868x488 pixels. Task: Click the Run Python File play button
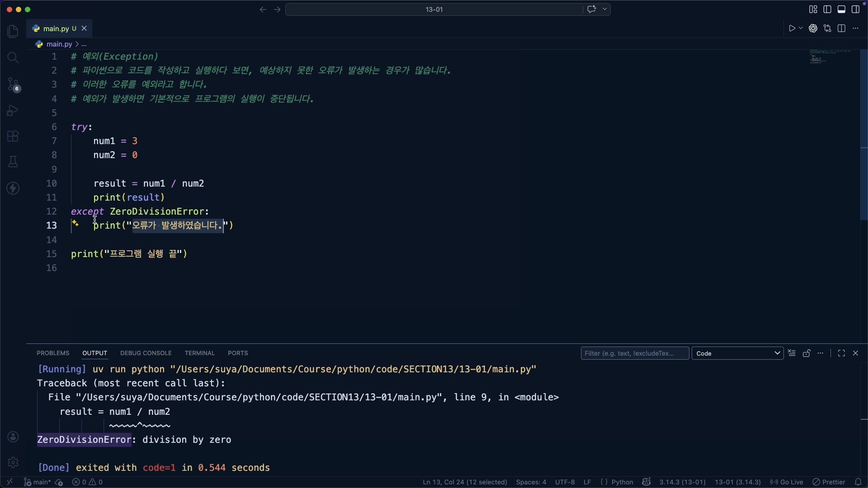pos(792,28)
